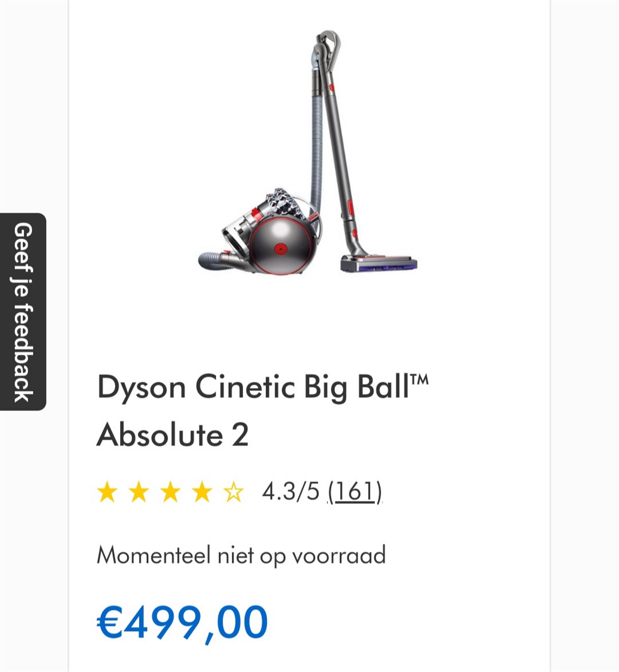
Task: Open the Dyson vacuum product image
Action: (x=308, y=153)
